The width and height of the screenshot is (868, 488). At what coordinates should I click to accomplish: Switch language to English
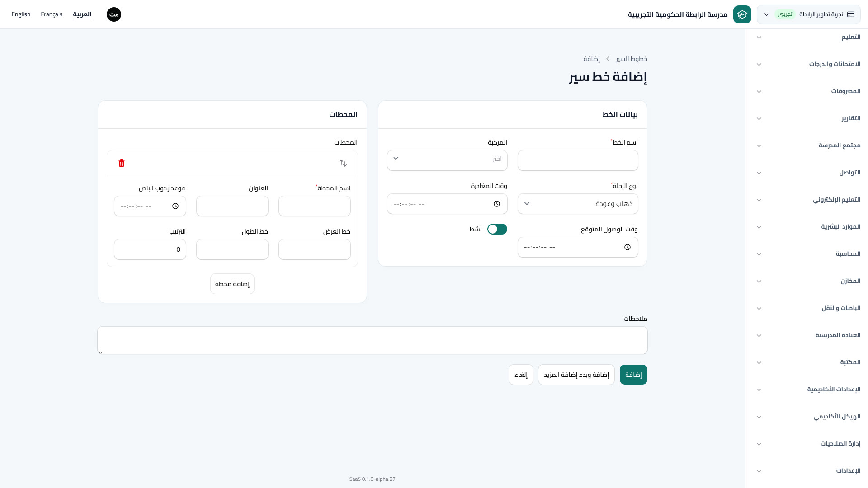[21, 14]
